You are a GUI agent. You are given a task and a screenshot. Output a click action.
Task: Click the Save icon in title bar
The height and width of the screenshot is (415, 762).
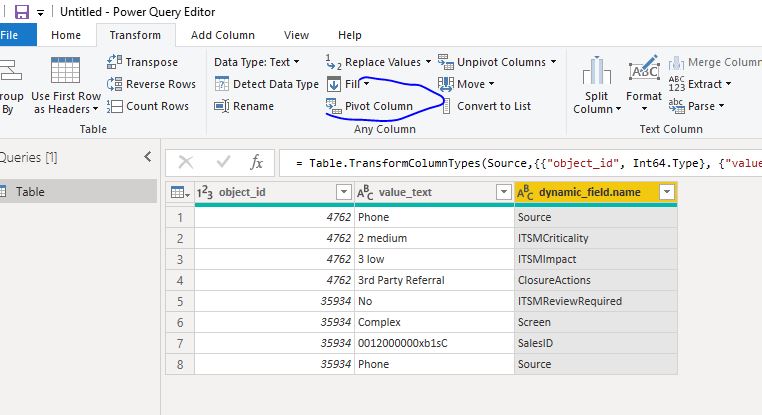(22, 12)
